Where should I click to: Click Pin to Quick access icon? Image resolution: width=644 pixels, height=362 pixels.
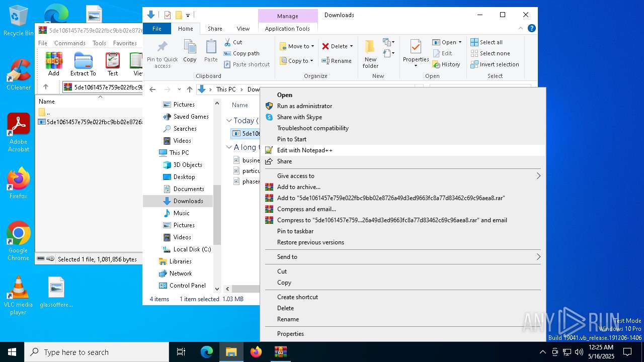(162, 55)
